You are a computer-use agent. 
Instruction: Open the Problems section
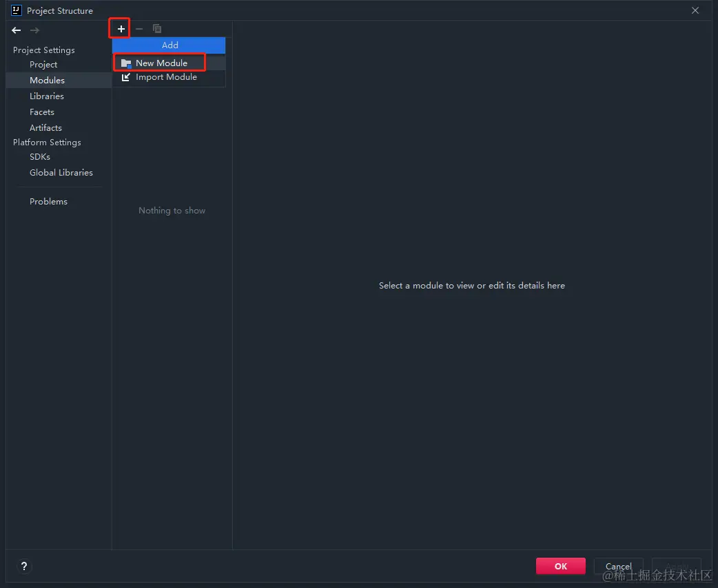pyautogui.click(x=48, y=201)
